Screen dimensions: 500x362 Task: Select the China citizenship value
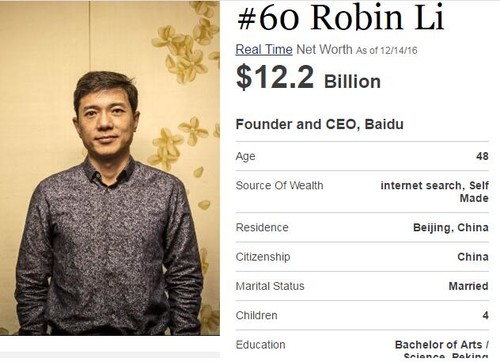473,257
